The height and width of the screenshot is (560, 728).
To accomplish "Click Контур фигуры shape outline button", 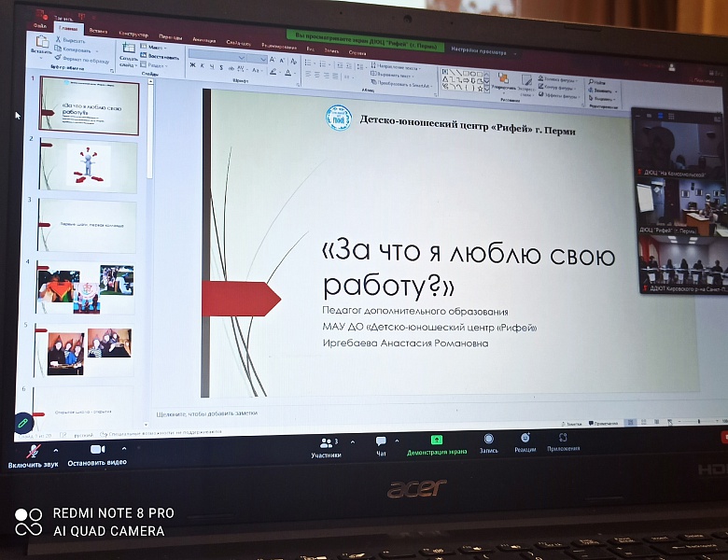I will click(557, 88).
